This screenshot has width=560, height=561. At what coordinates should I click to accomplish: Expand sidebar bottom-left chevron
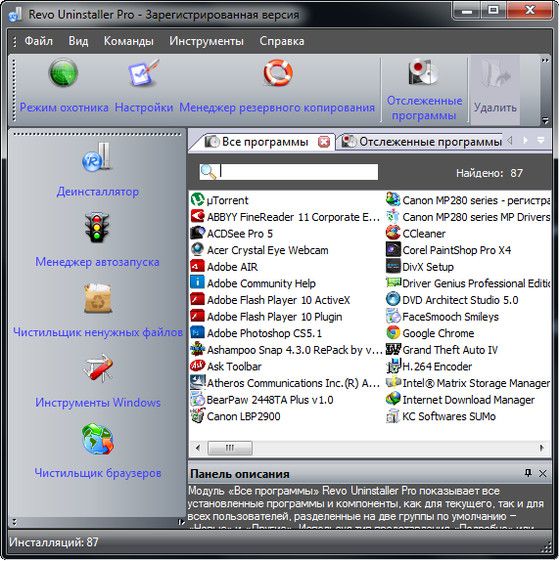coord(14,522)
